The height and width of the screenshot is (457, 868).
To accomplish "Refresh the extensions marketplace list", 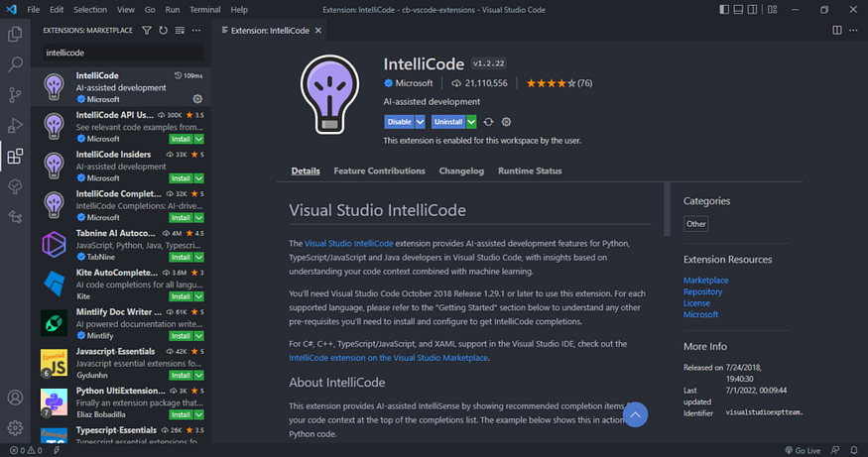I will tap(163, 31).
